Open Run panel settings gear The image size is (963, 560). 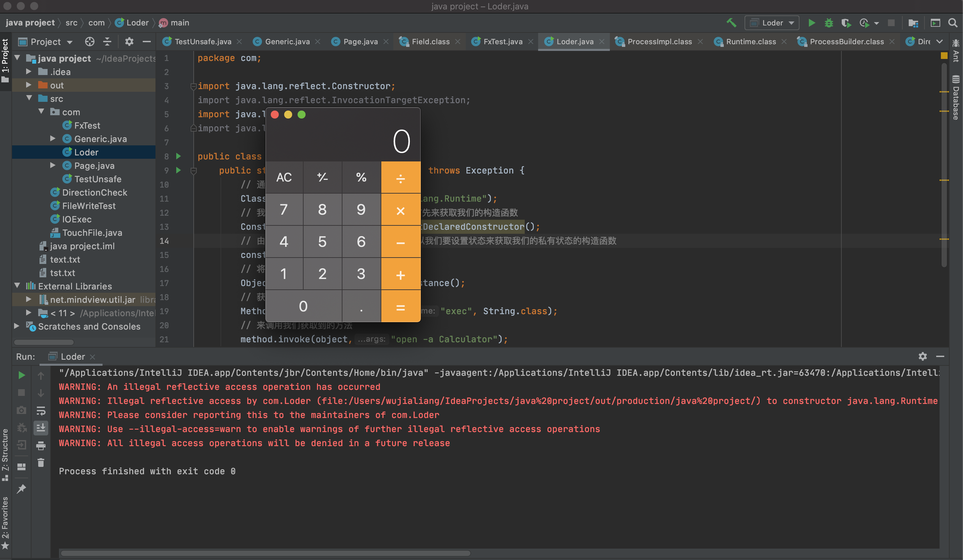click(x=922, y=356)
